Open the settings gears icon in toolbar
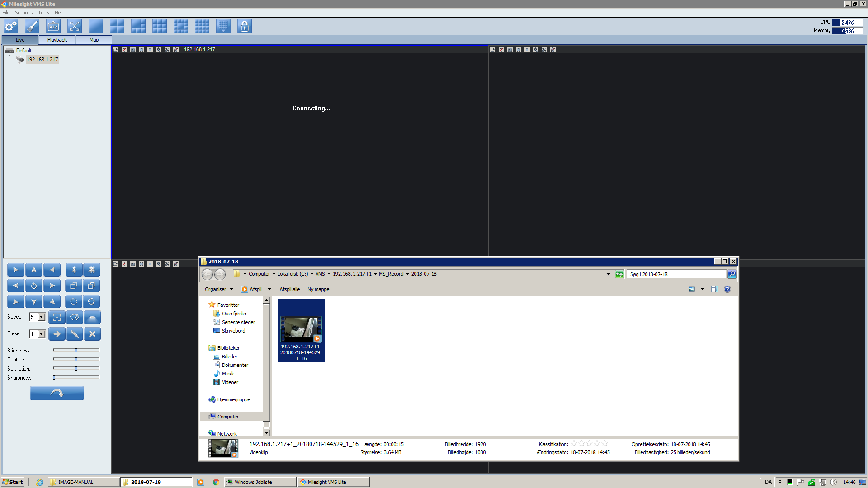The image size is (868, 488). coord(11,27)
